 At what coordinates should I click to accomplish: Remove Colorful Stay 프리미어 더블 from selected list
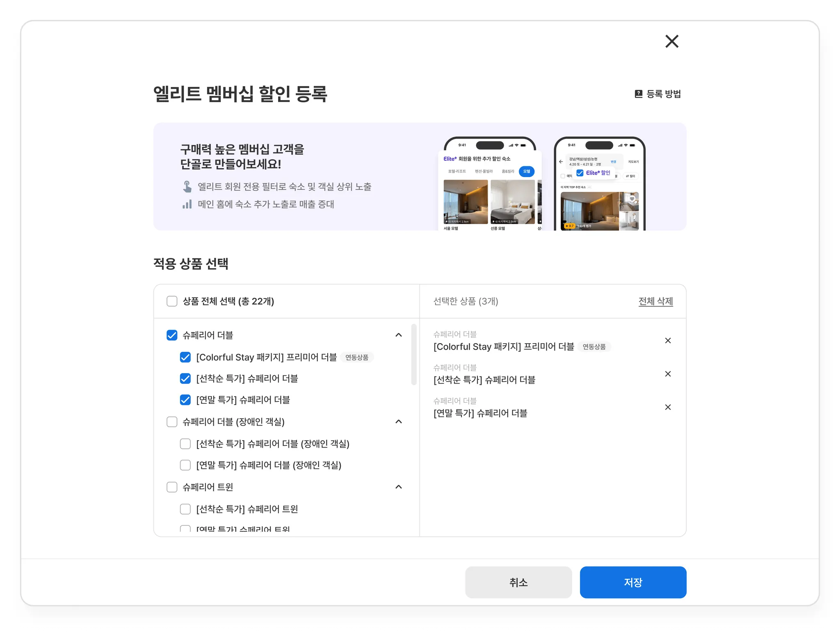click(668, 341)
